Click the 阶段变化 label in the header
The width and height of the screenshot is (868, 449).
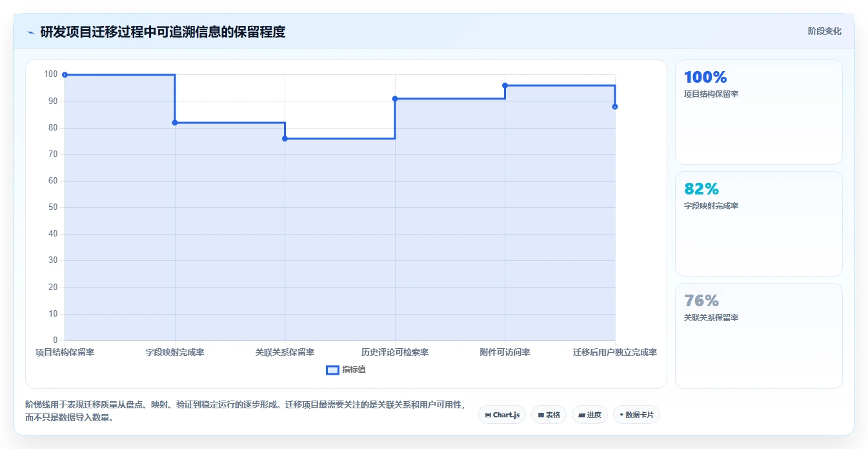coord(824,31)
